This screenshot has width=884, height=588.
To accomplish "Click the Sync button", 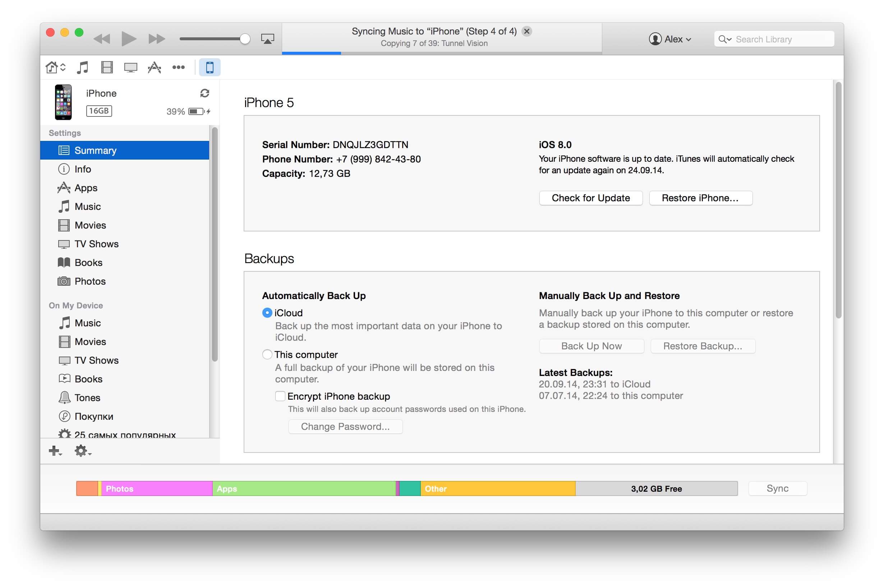I will [777, 489].
